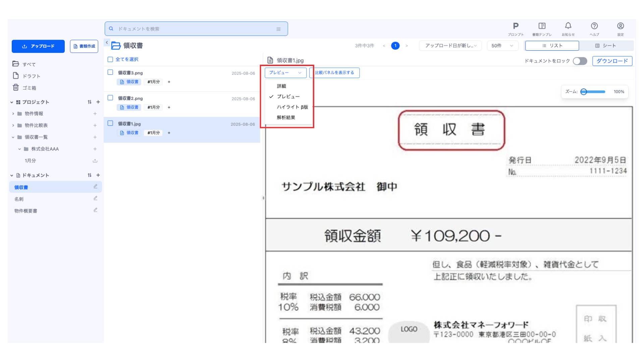Open the プロンプト icon in header
Viewport: 644px width, 362px height.
(516, 26)
